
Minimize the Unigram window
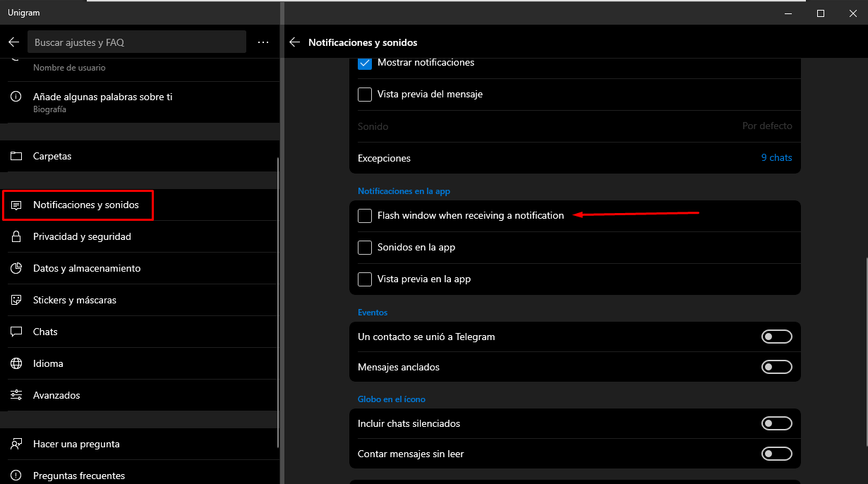pyautogui.click(x=788, y=13)
